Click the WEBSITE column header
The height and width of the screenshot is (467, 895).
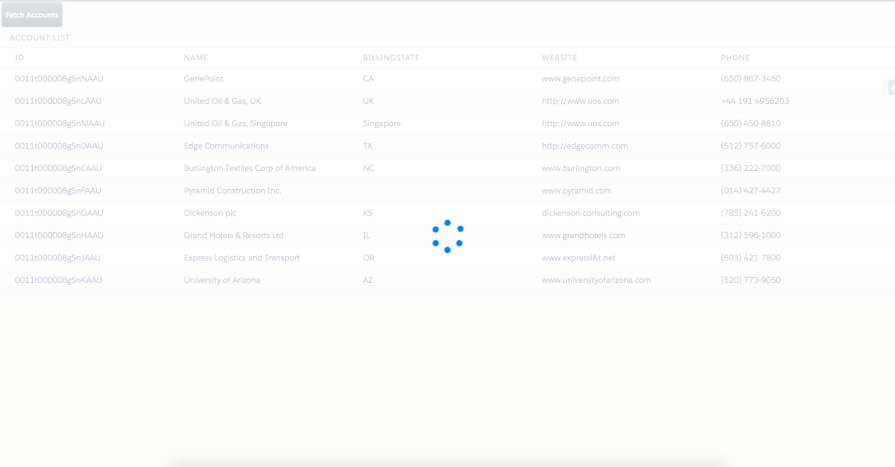click(x=559, y=58)
